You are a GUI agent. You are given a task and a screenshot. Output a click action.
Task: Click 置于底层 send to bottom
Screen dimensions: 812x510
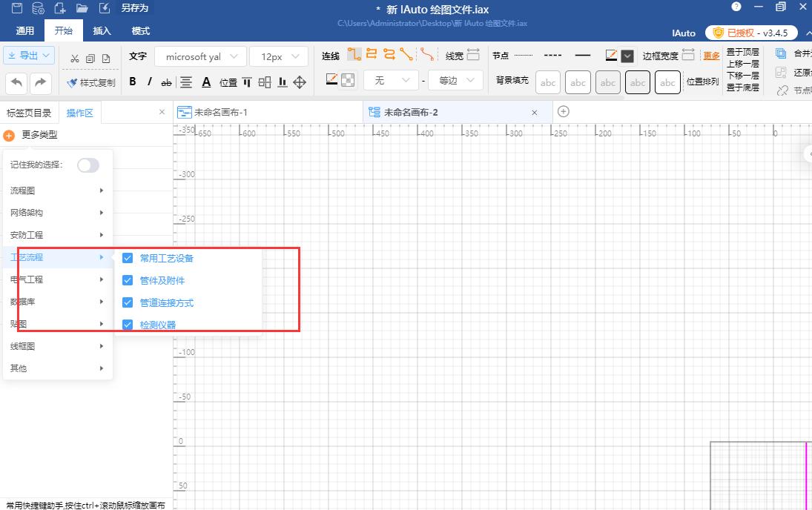[742, 87]
